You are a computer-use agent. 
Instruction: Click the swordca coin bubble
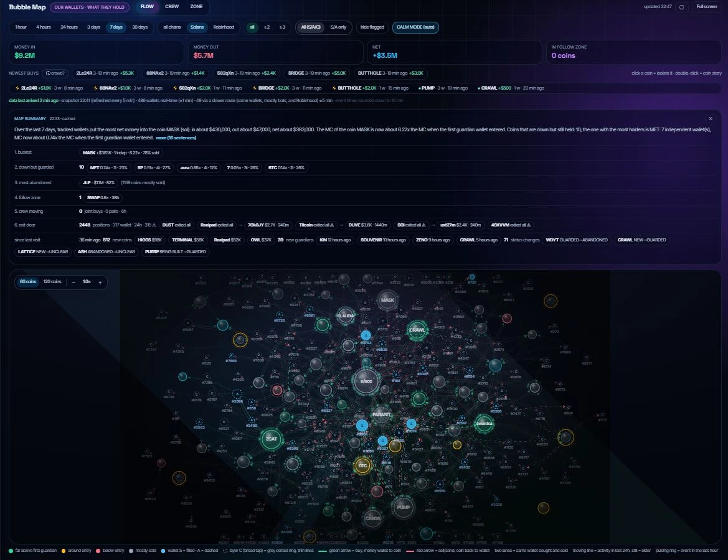pyautogui.click(x=484, y=423)
